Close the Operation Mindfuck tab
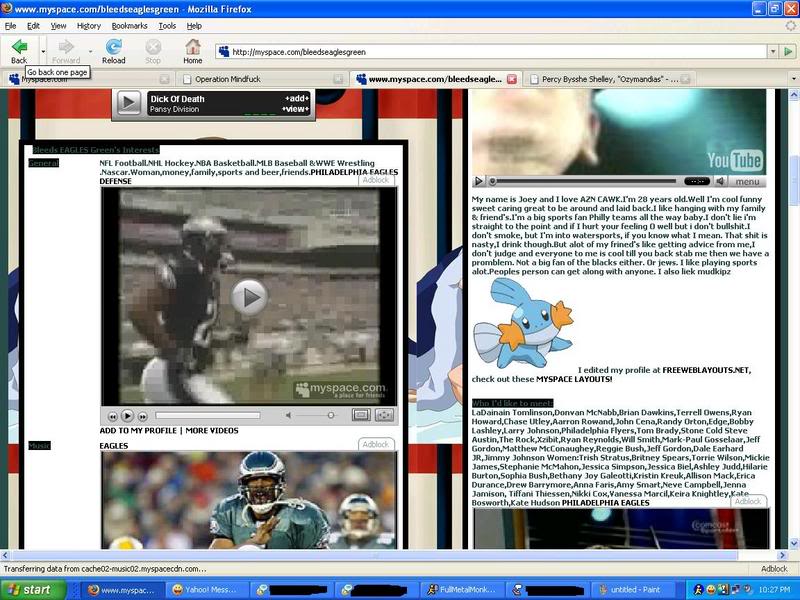This screenshot has width=800, height=600. tap(338, 79)
